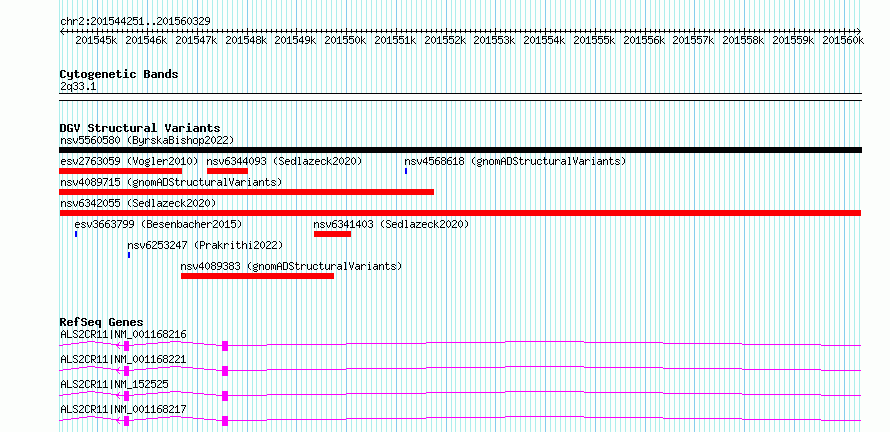Click the red nsv4089383 variant bar
Image resolution: width=890 pixels, height=432 pixels.
pos(258,276)
